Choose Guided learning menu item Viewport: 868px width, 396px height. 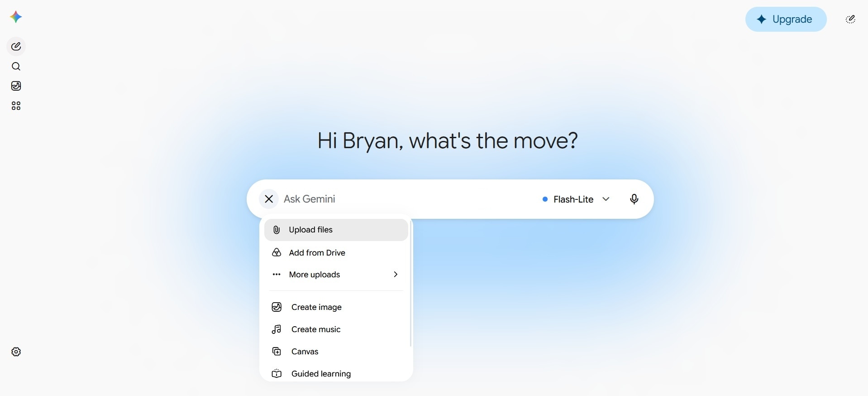[336, 374]
